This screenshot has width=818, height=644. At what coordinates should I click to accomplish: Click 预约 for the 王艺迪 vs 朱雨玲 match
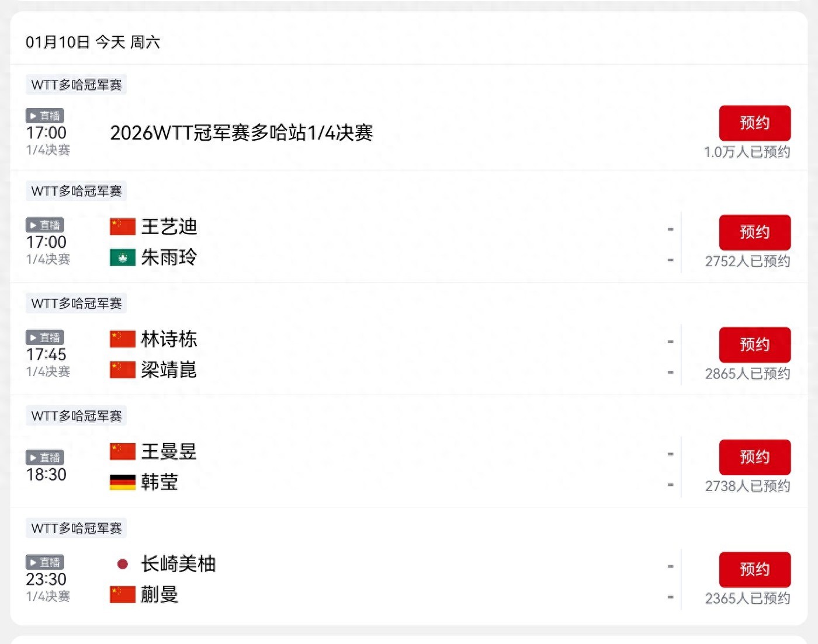(755, 232)
